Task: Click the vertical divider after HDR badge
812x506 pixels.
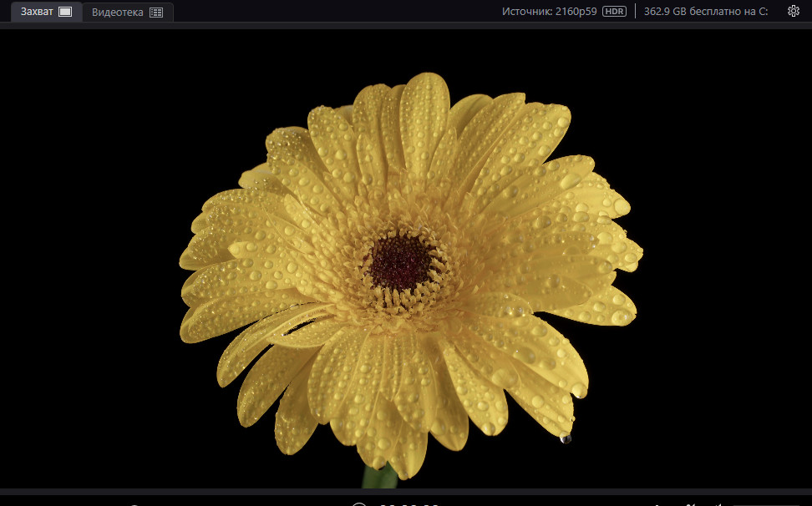Action: [635, 12]
